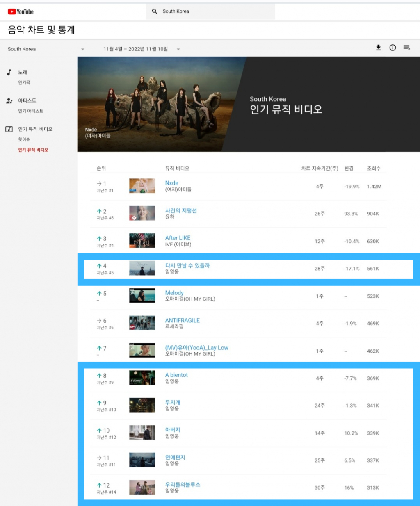The height and width of the screenshot is (506, 420).
Task: Click the 지난주 #8 previous rank text
Action: 105,218
